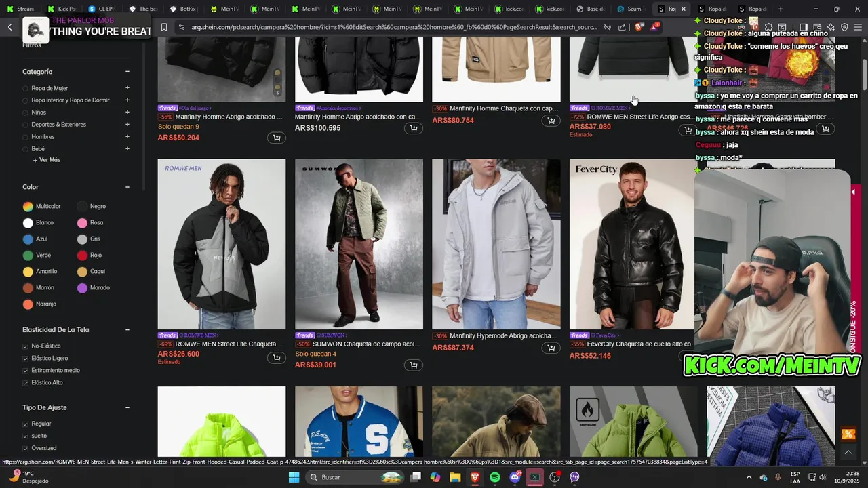The width and height of the screenshot is (868, 488).
Task: Expand Ropa Interior y Ropa de Dormir
Action: coord(127,100)
